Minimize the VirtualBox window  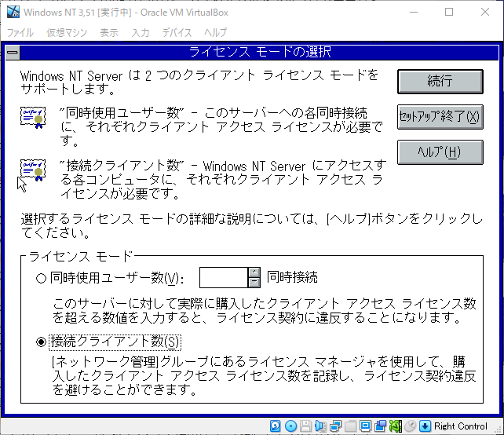[x=414, y=13]
